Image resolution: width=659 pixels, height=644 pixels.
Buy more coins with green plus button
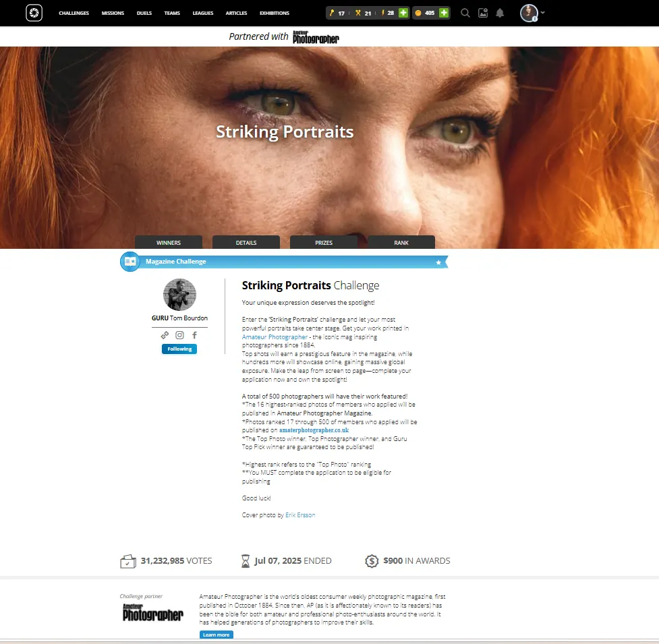tap(444, 13)
